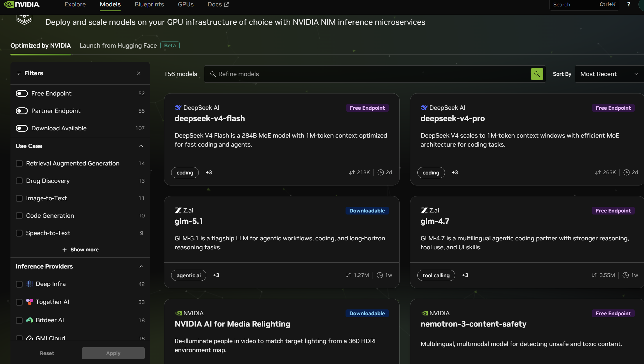Click the Deep Infra provider logo icon
This screenshot has width=644, height=364.
30,284
